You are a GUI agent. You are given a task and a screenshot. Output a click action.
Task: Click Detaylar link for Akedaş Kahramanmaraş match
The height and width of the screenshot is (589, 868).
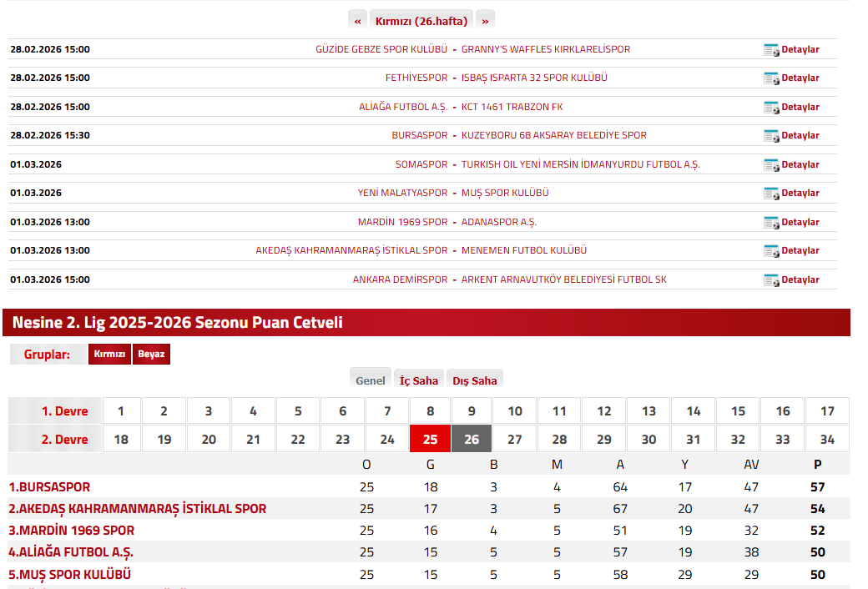(800, 251)
